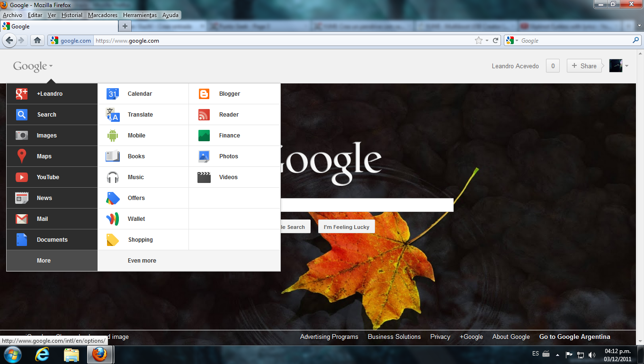Viewport: 644px width, 364px height.
Task: Click the green Android Mobile icon
Action: click(113, 136)
